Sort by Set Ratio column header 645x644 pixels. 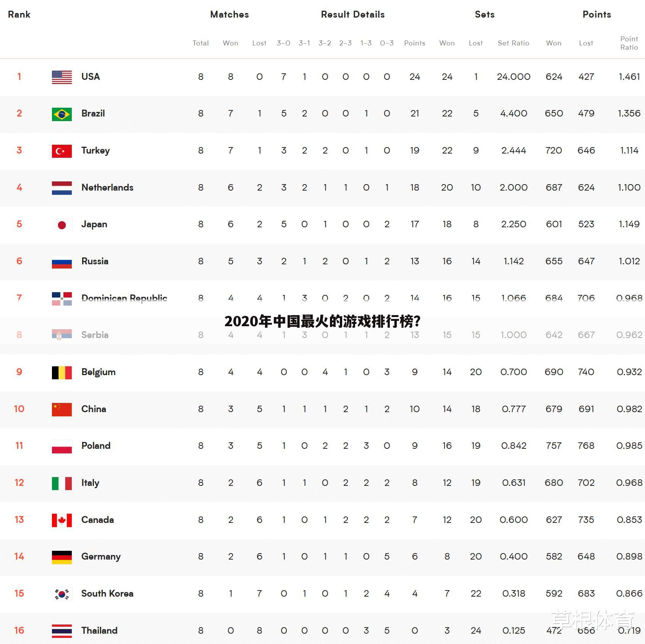click(513, 43)
